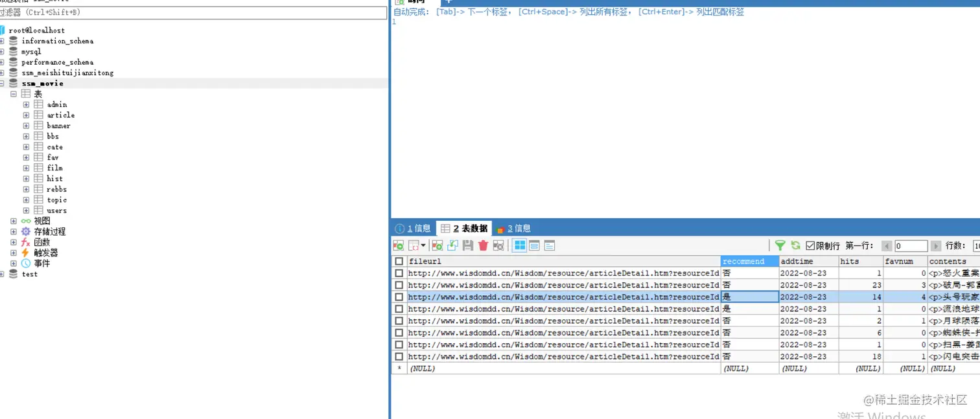Click the green funnel filter icon
The image size is (980, 419).
[x=780, y=245]
